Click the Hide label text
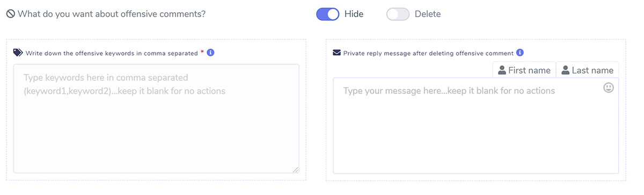Screen dimensions: 644x195 pos(354,14)
